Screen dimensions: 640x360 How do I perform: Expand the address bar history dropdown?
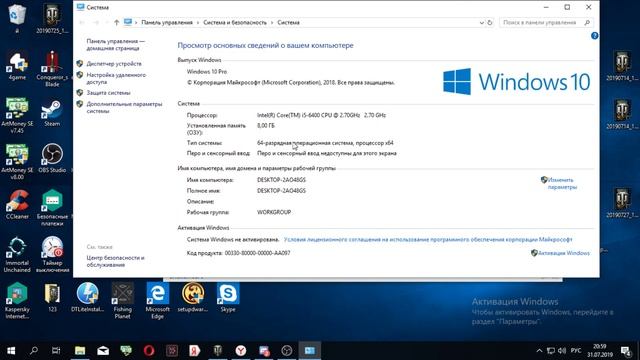point(481,22)
